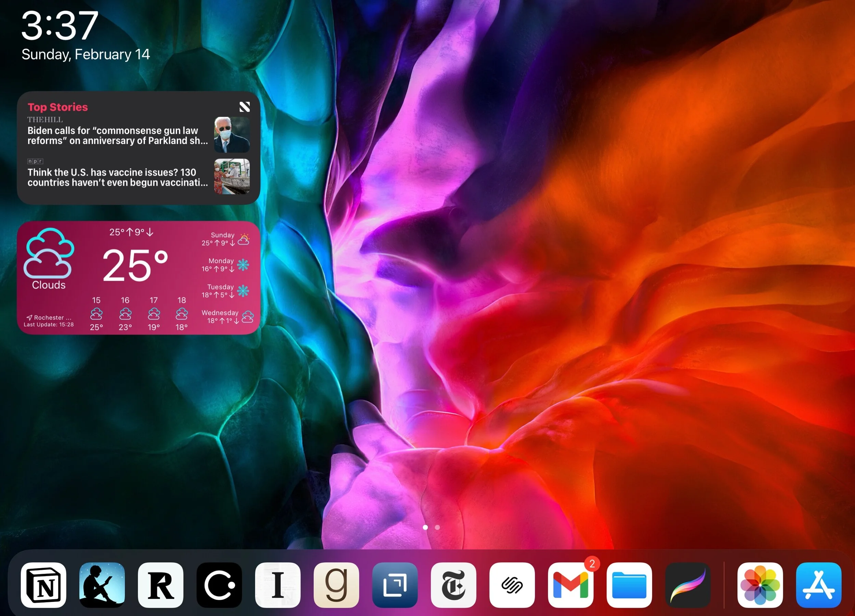Open Instapaper from the dock
The width and height of the screenshot is (855, 616).
pyautogui.click(x=278, y=585)
